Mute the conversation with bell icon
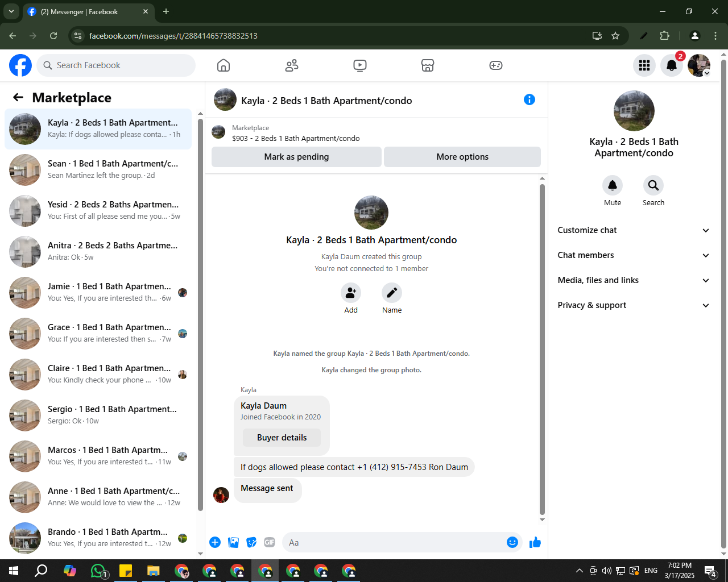Screen dimensions: 728x582 point(613,185)
